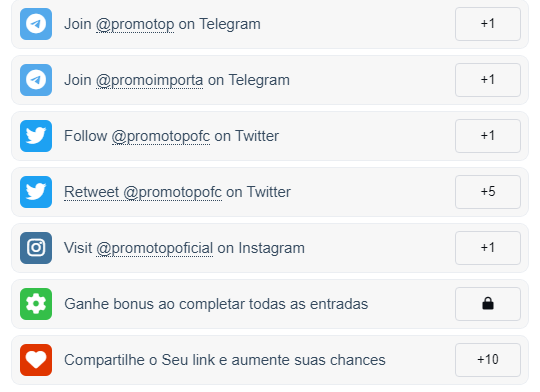Expand the 'Ganhe bonus ao completar' entry row
The height and width of the screenshot is (392, 540).
(270, 304)
